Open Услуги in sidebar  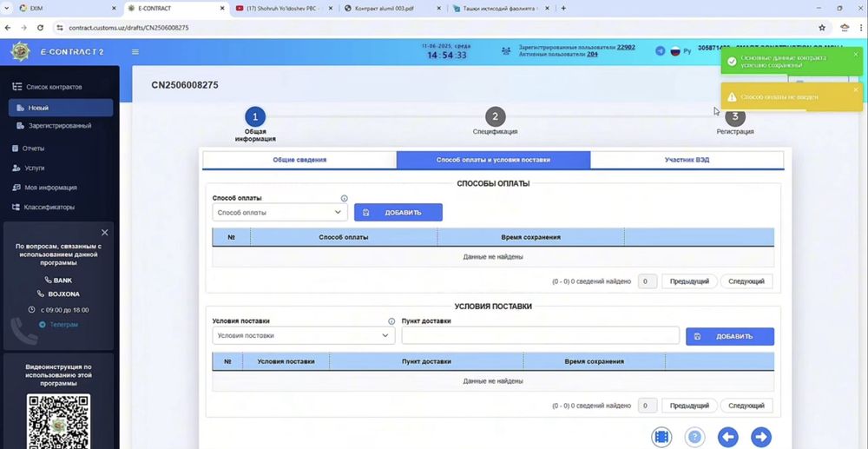(x=34, y=168)
